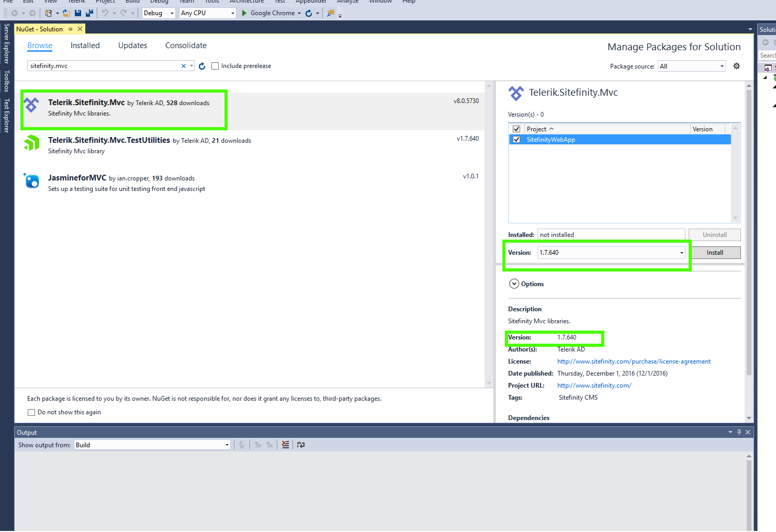This screenshot has width=776, height=532.
Task: Sort by the Version column header
Action: point(708,129)
